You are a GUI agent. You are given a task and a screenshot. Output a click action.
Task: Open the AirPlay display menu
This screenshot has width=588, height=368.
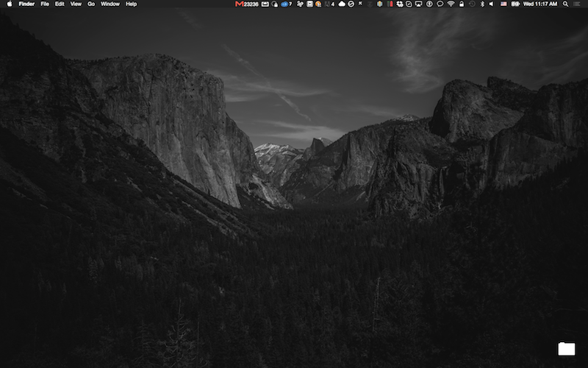[x=418, y=4]
